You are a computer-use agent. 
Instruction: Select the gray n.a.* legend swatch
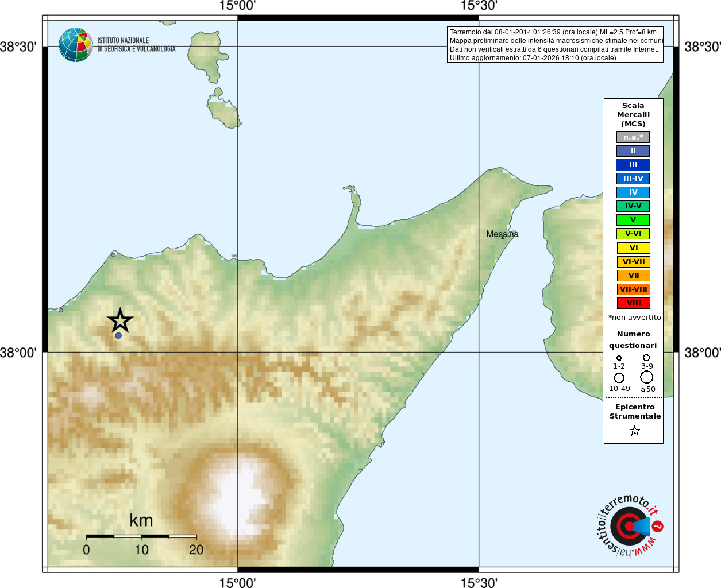[x=633, y=137]
